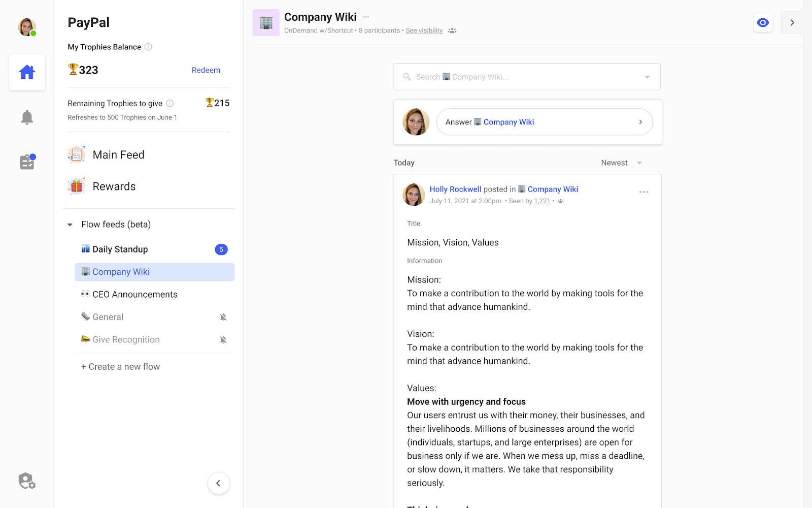The height and width of the screenshot is (508, 812).
Task: Select the Company Wiki feed in the sidebar
Action: click(121, 272)
